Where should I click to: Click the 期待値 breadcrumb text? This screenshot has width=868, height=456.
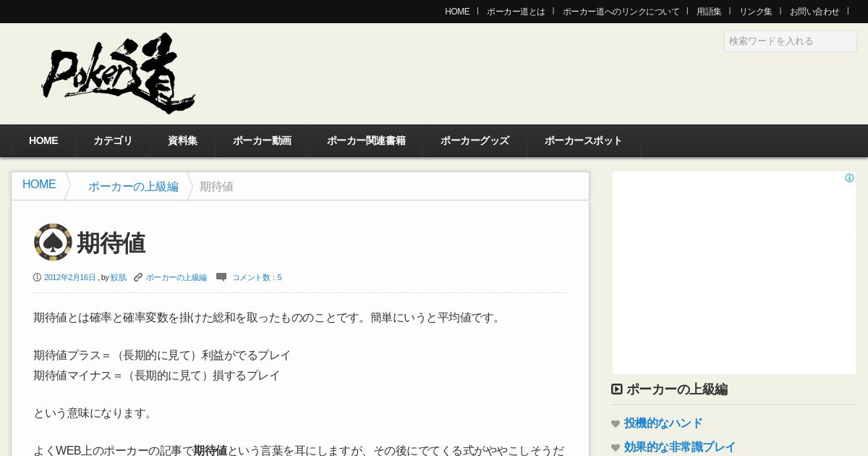point(216,187)
